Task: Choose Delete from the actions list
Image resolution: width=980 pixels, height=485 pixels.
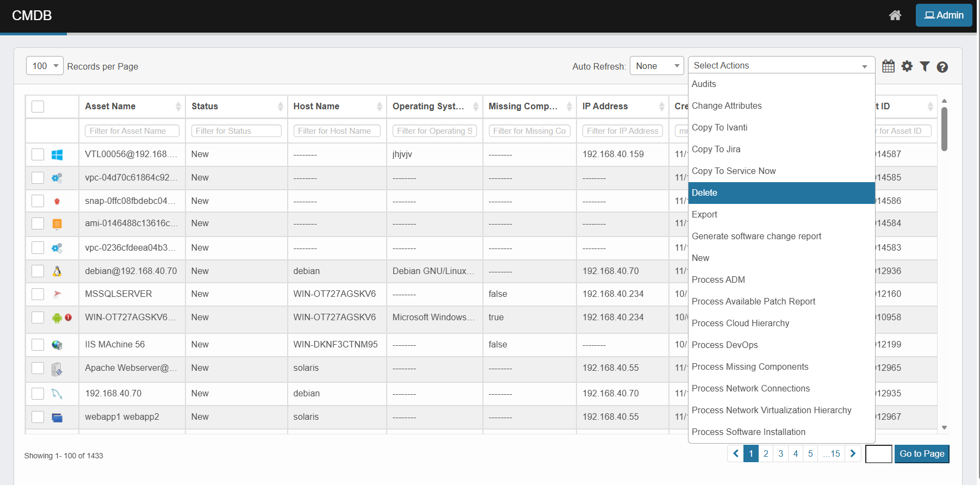Action: coord(781,193)
